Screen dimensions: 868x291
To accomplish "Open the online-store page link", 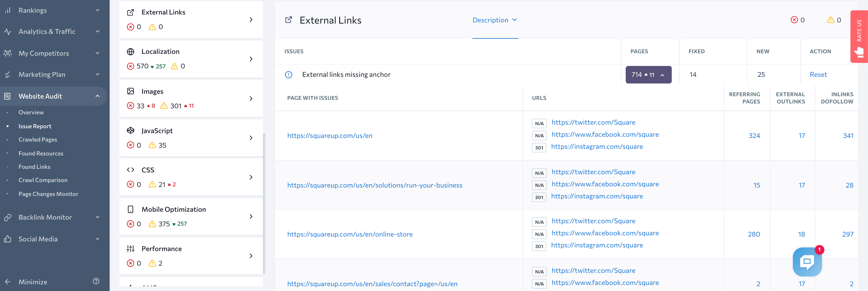I will tap(350, 234).
